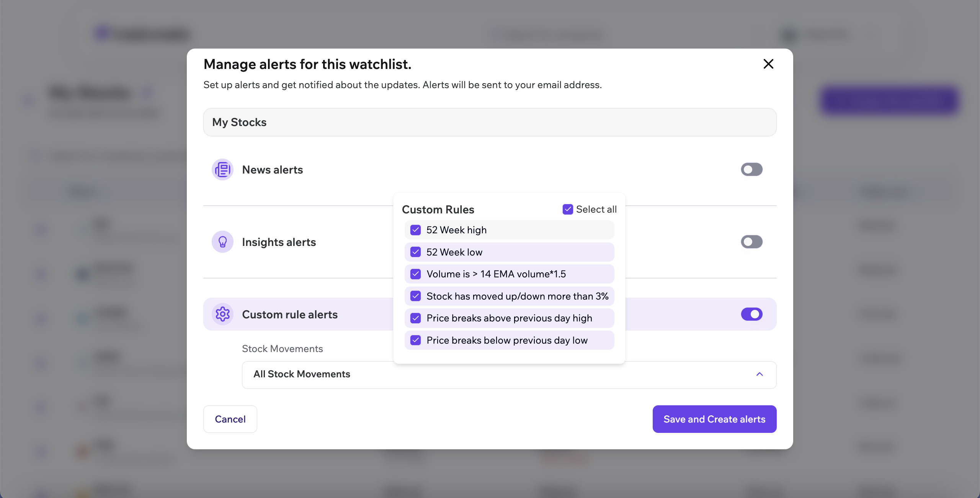This screenshot has width=980, height=498.
Task: Toggle the Volume is > 14 EMA rule
Action: click(415, 274)
